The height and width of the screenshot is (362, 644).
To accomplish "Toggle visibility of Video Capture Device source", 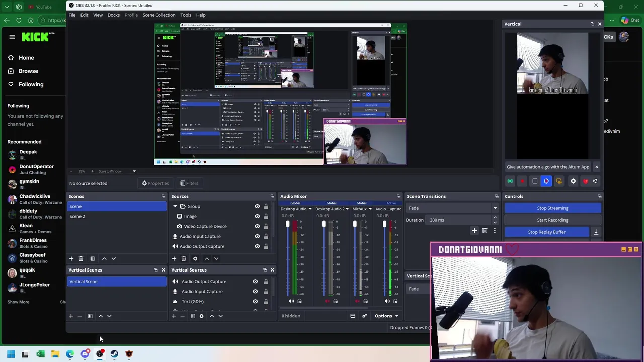I will [x=257, y=226].
